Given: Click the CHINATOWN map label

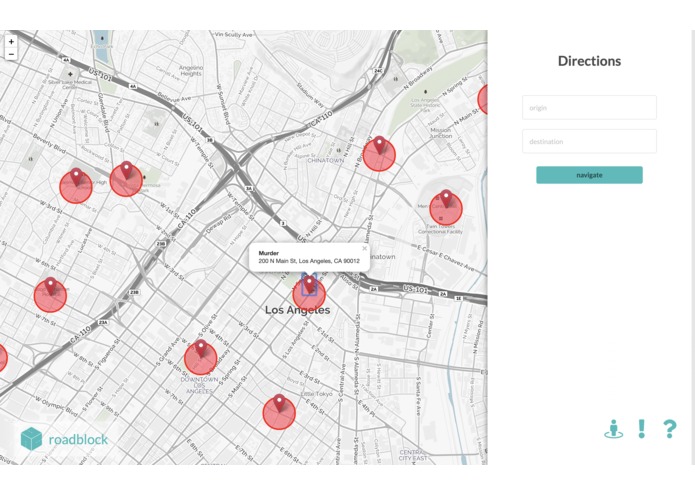Looking at the screenshot, I should [x=326, y=160].
